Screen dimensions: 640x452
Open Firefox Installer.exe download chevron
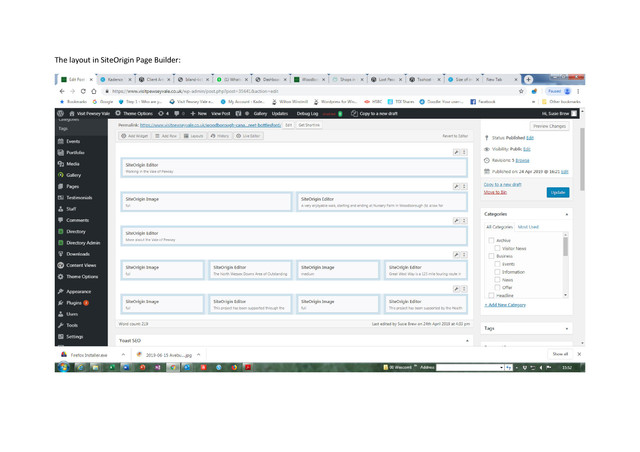(123, 355)
